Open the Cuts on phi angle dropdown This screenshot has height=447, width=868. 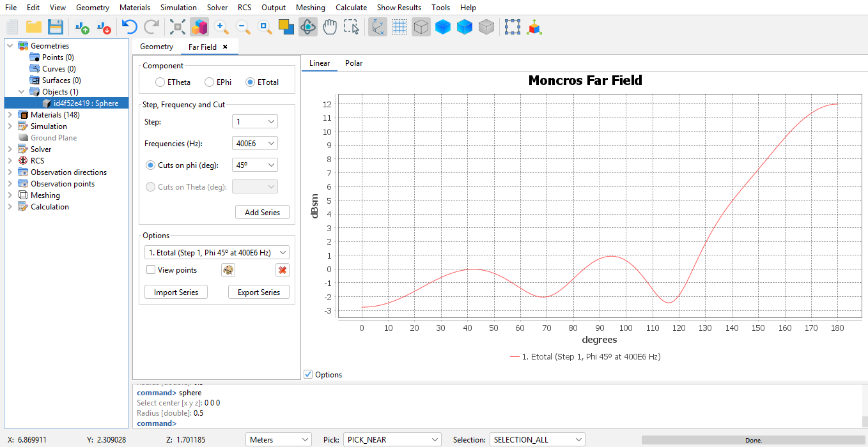[254, 165]
